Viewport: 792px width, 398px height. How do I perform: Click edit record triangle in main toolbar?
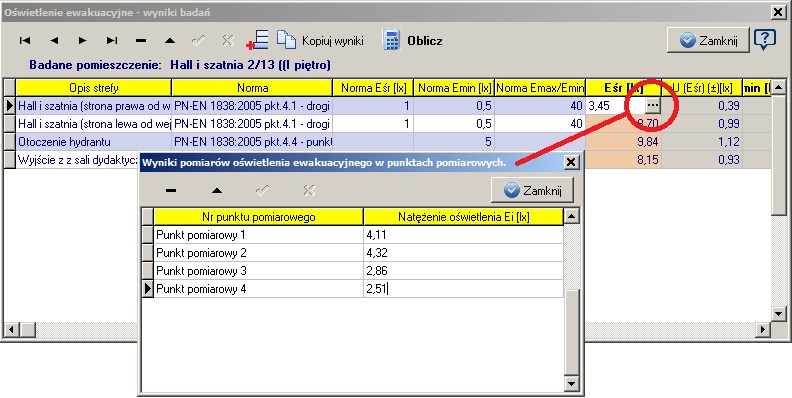coord(170,40)
